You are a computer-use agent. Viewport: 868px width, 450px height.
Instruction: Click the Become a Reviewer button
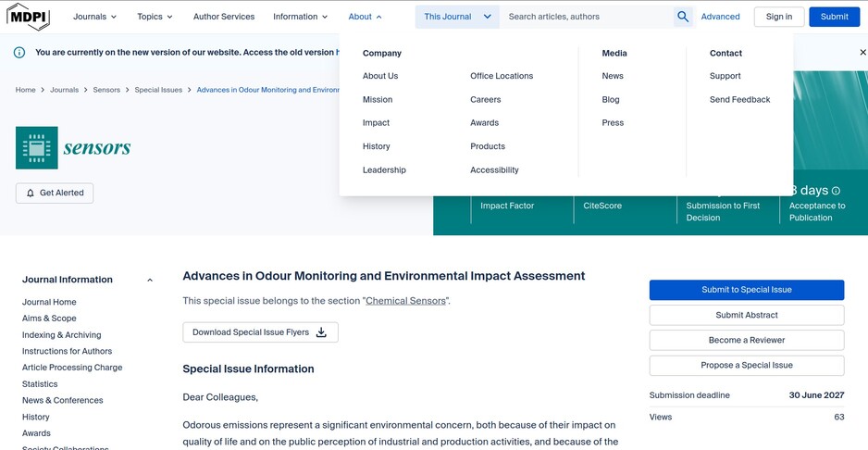coord(746,340)
